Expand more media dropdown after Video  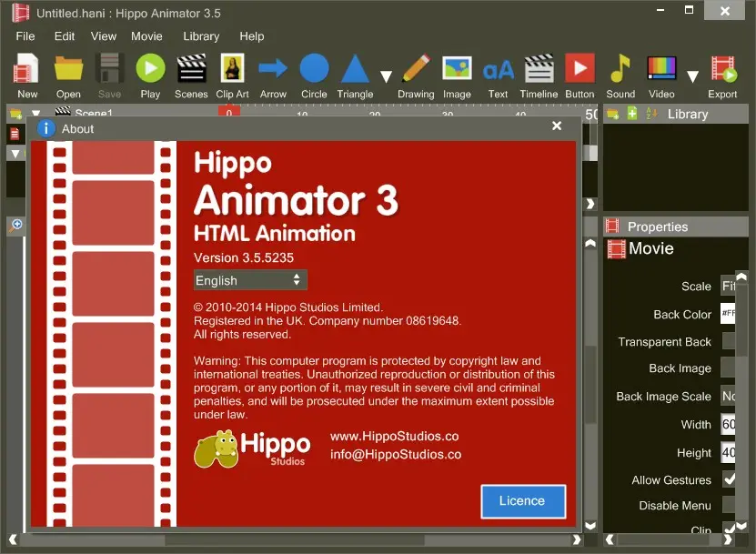click(x=693, y=76)
